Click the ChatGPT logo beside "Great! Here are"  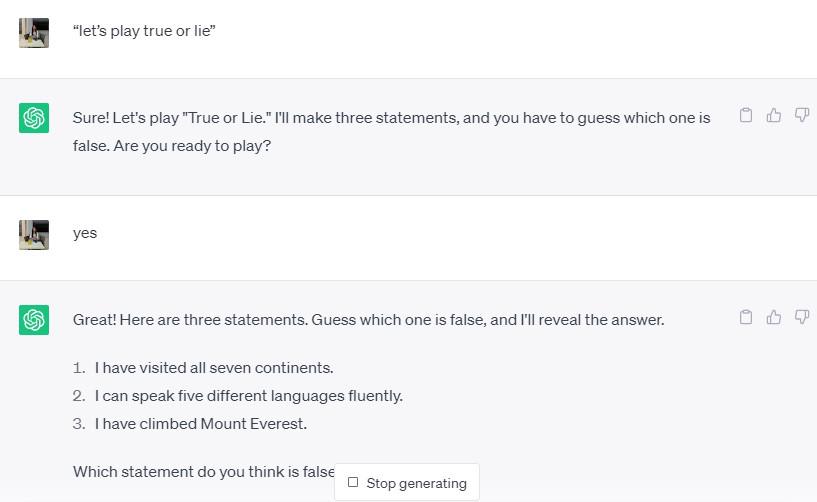click(x=34, y=320)
